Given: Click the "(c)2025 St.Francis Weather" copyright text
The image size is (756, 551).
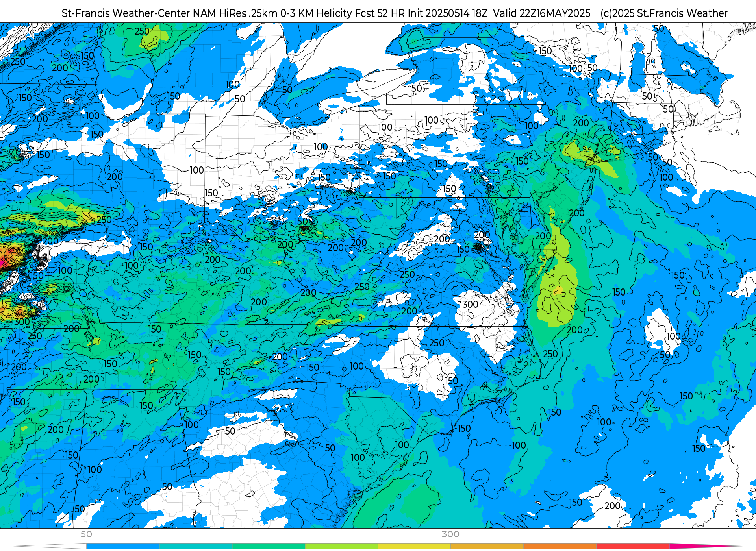Looking at the screenshot, I should click(x=664, y=13).
